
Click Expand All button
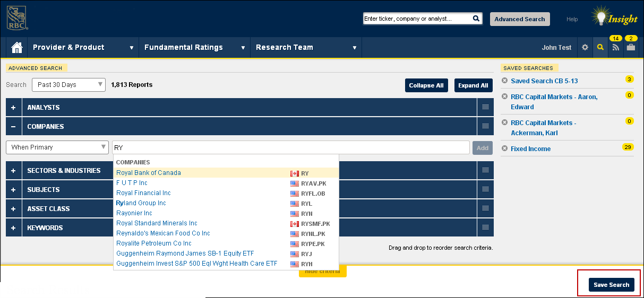pos(473,85)
